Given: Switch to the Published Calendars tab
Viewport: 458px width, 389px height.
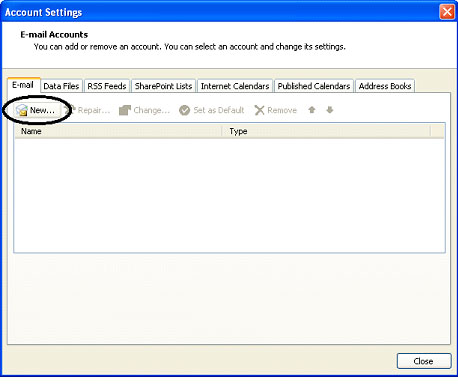Looking at the screenshot, I should pyautogui.click(x=314, y=86).
